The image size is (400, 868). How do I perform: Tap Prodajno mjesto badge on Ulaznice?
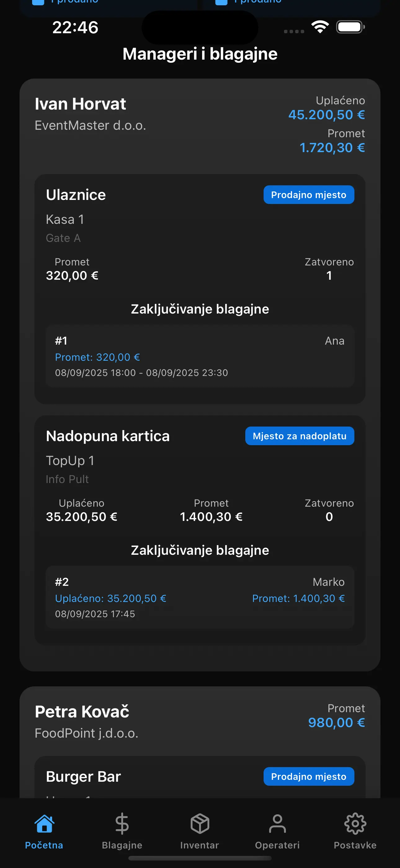click(x=309, y=195)
